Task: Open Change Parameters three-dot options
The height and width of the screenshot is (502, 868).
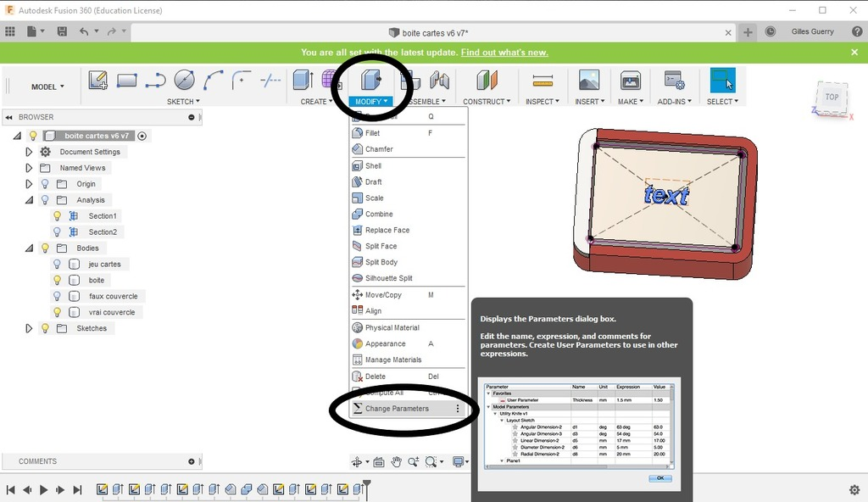Action: point(458,409)
